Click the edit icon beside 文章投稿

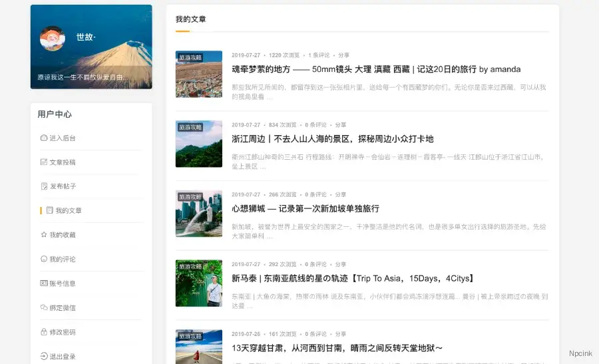coord(44,162)
